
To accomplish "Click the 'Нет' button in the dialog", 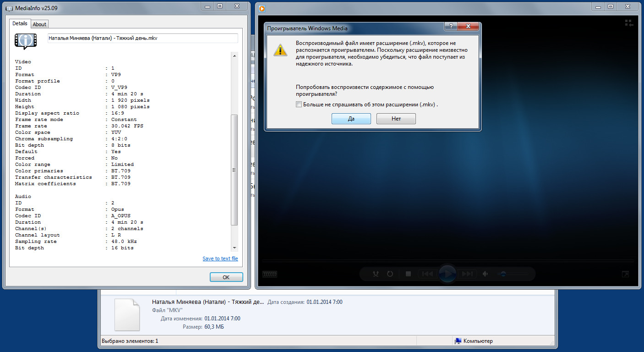I will (396, 119).
